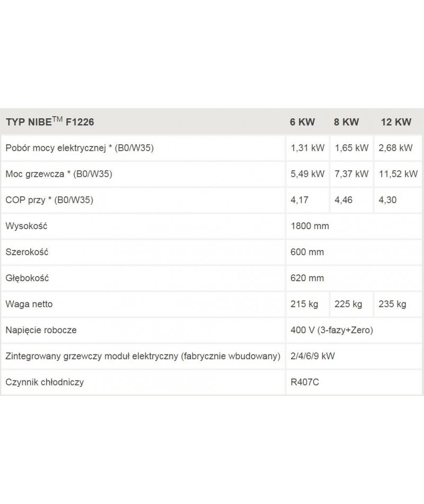Viewport: 424px width, 504px height.
Task: Click the 11,52 kW heating power cell
Action: pyautogui.click(x=399, y=174)
